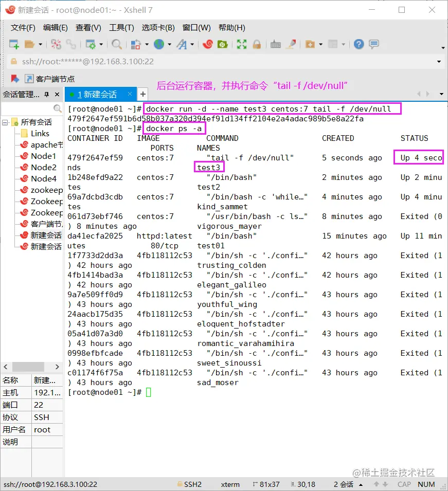This screenshot has height=491, width=448.
Task: Click the toolbar overflow arrow
Action: (x=443, y=48)
